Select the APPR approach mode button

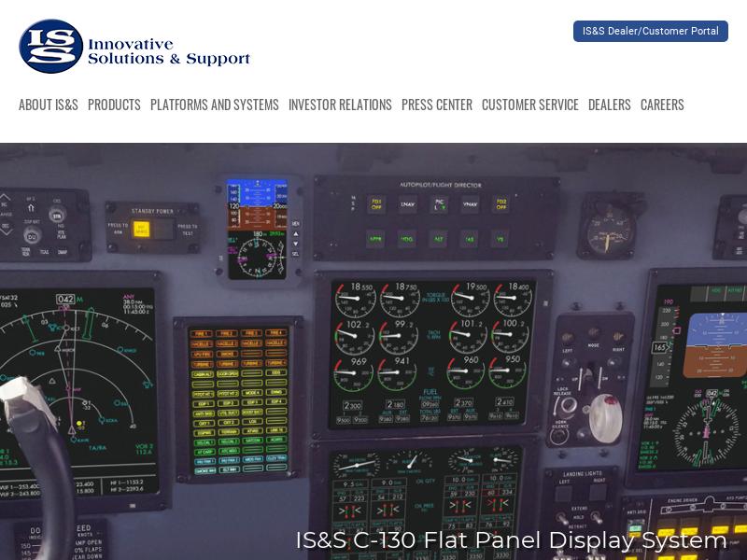tap(375, 239)
